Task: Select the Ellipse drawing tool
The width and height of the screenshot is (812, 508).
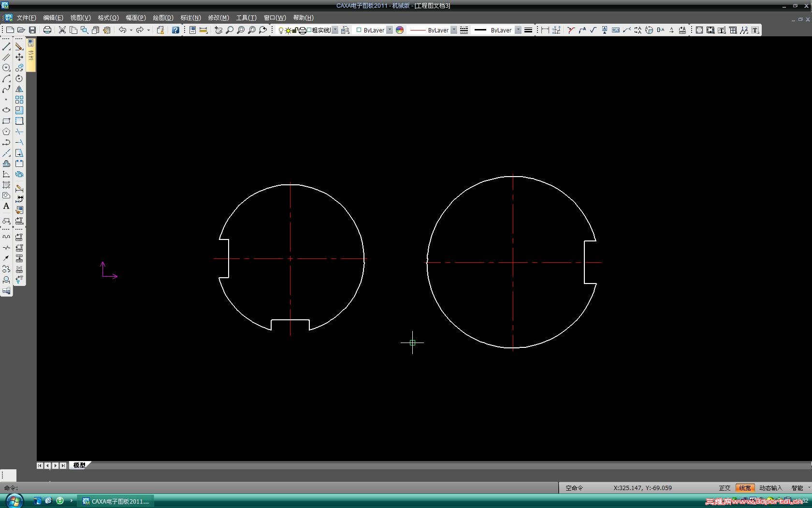Action: (6, 110)
